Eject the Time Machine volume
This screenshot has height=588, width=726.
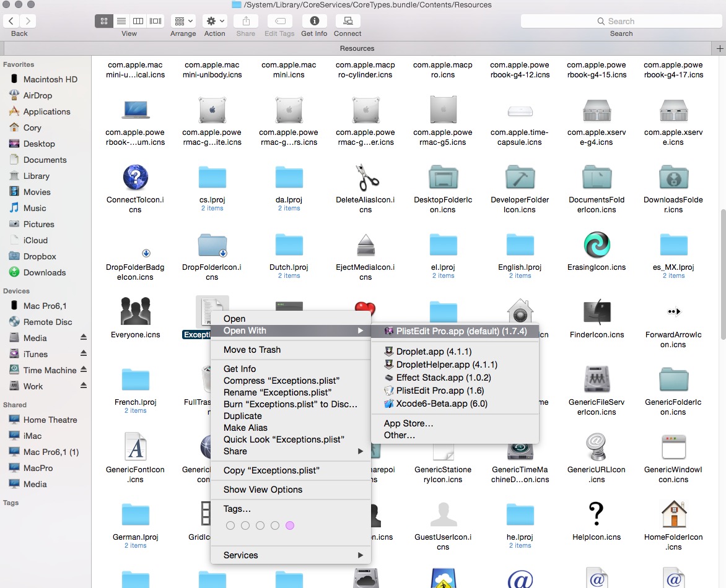(84, 370)
